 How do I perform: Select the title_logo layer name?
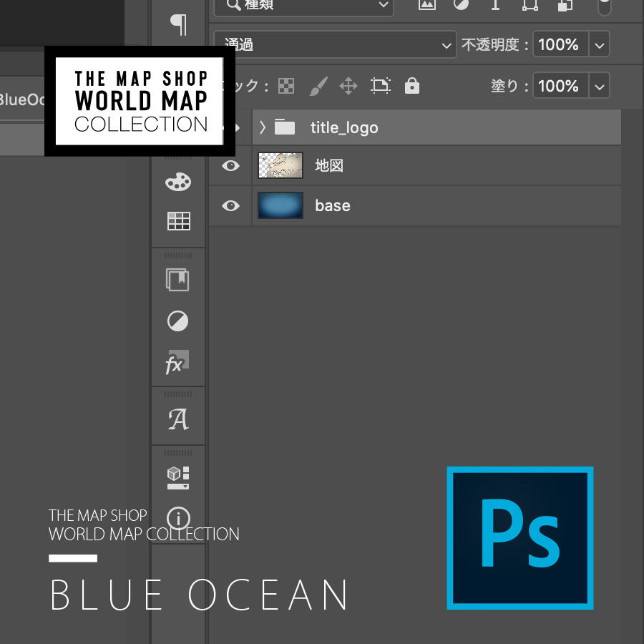(x=344, y=128)
